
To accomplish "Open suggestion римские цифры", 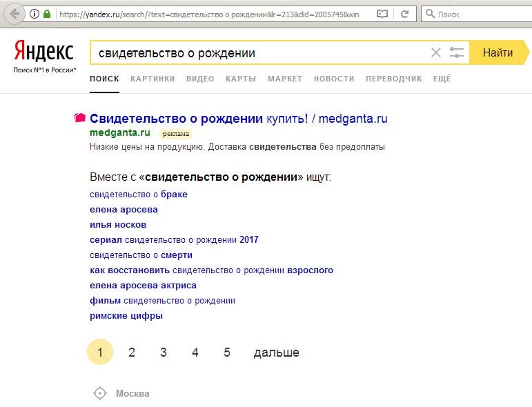I will tap(126, 316).
